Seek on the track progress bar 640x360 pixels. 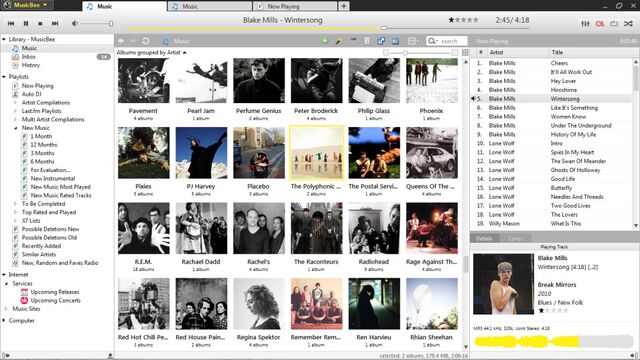(x=329, y=28)
